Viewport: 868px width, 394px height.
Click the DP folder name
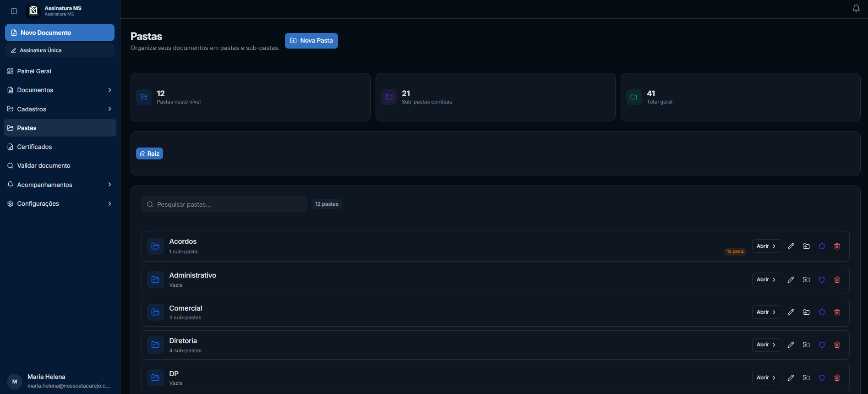(x=174, y=374)
